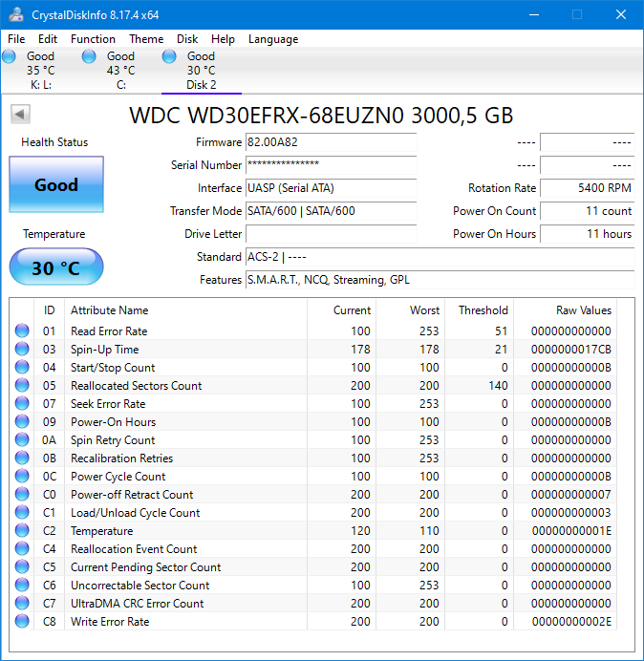Image resolution: width=644 pixels, height=661 pixels.
Task: Click the Serial Number field
Action: [x=331, y=165]
